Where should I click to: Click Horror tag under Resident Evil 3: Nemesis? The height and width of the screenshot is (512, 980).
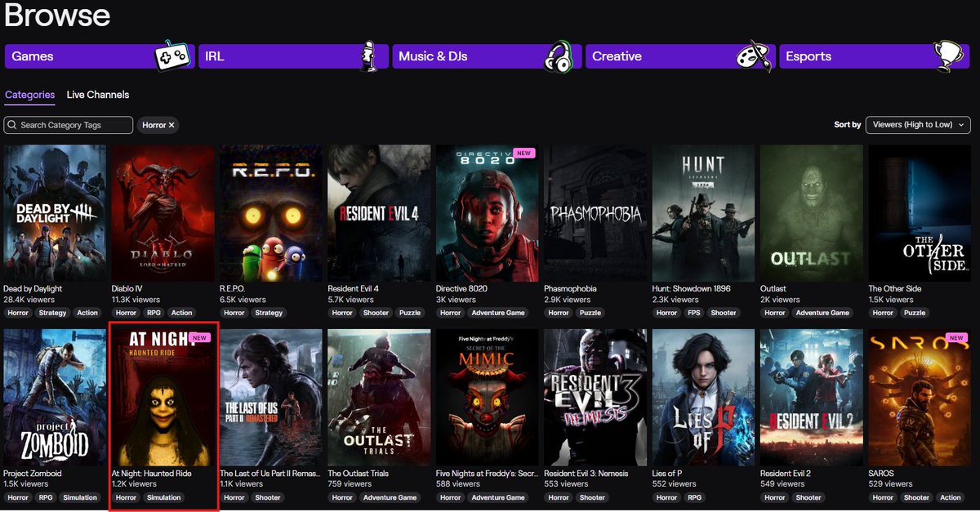(x=559, y=497)
